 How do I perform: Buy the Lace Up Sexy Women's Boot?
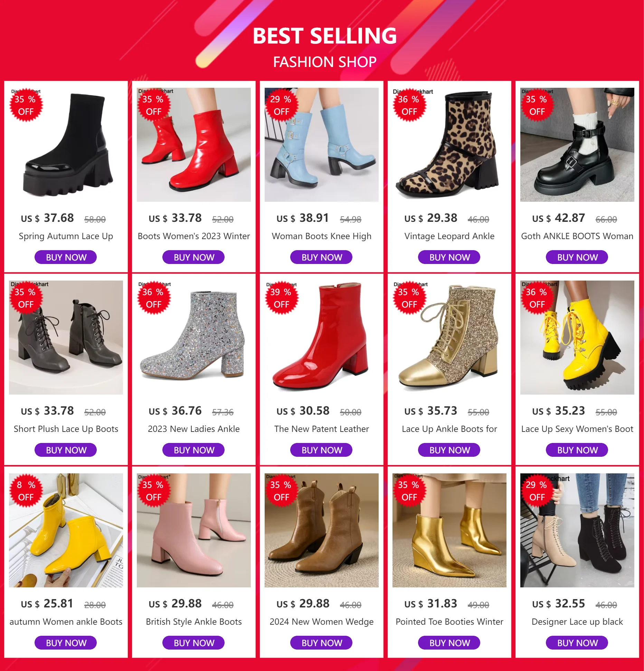[x=577, y=450]
